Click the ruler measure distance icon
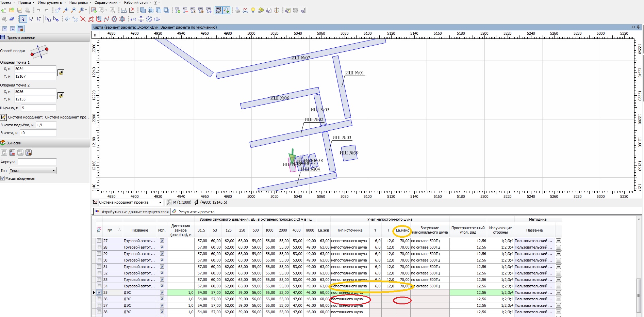This screenshot has width=644, height=317. 124,10
